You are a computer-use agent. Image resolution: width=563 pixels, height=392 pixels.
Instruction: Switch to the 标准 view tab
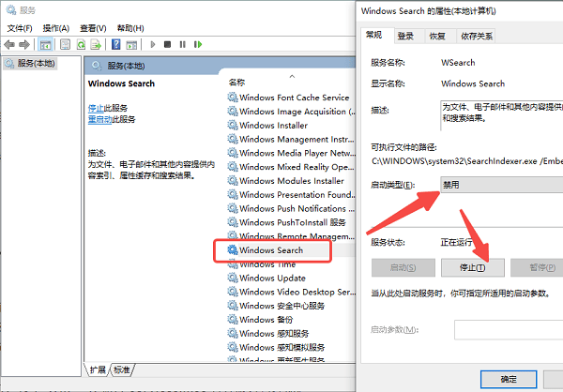point(122,369)
